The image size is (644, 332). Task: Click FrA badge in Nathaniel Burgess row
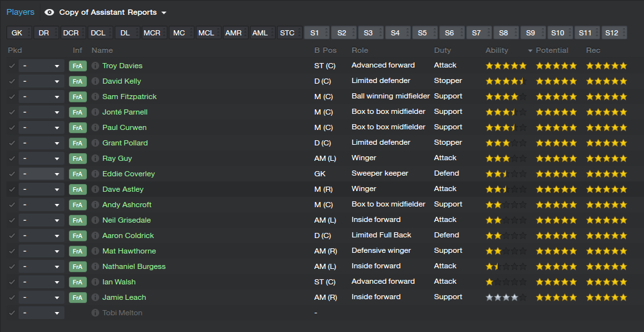78,267
